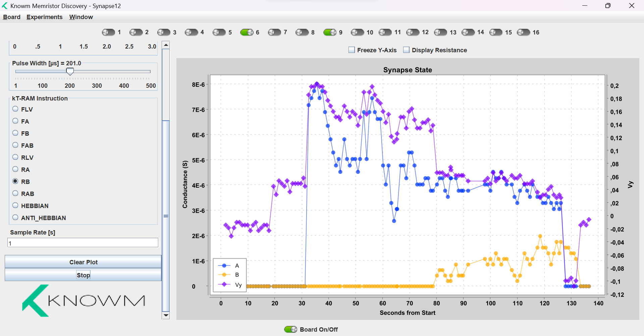Toggle memristor switch 2
The image size is (644, 336).
point(136,32)
